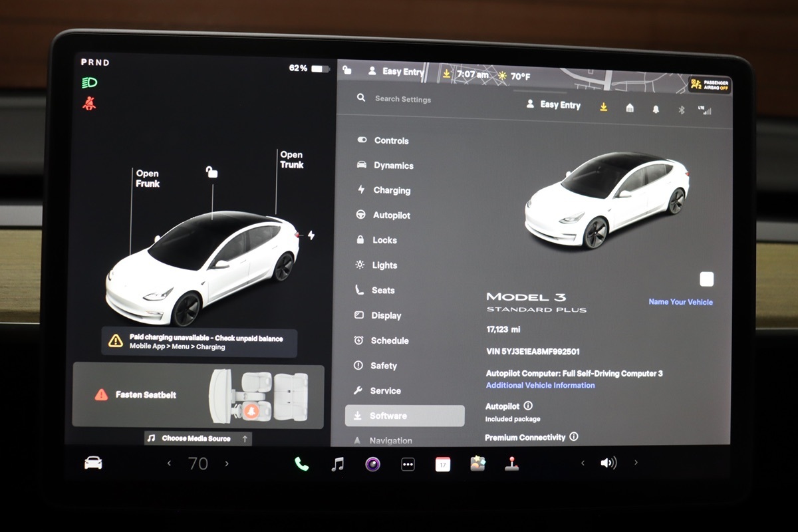798x532 pixels.
Task: Expand the right media arrow near volume
Action: [x=636, y=462]
